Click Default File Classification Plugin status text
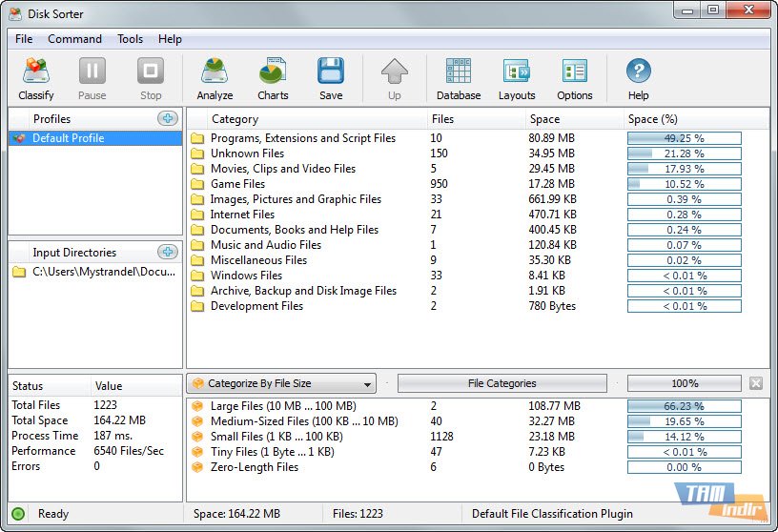The image size is (778, 532). 552,514
